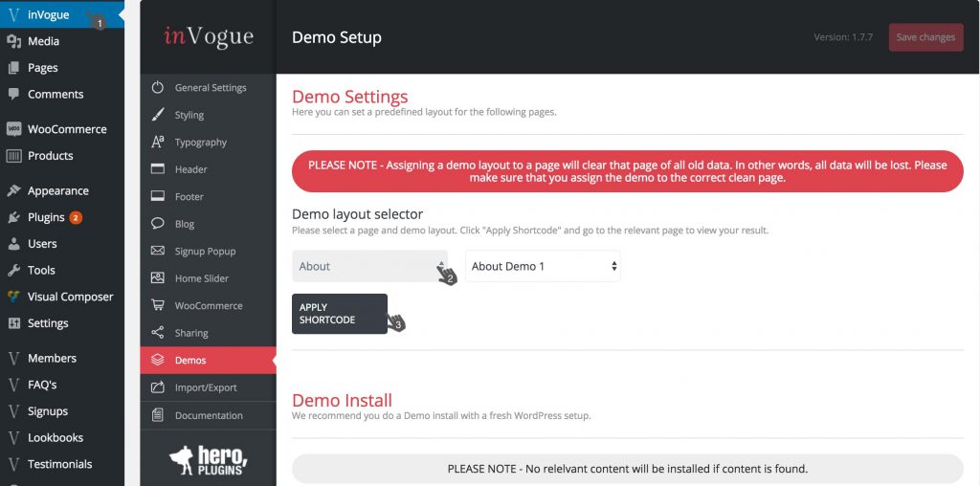Click the Demo Install heading
The image size is (980, 486).
point(342,400)
